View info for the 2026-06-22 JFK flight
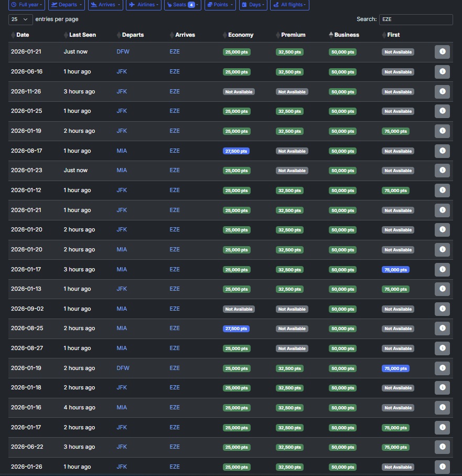 coord(442,447)
